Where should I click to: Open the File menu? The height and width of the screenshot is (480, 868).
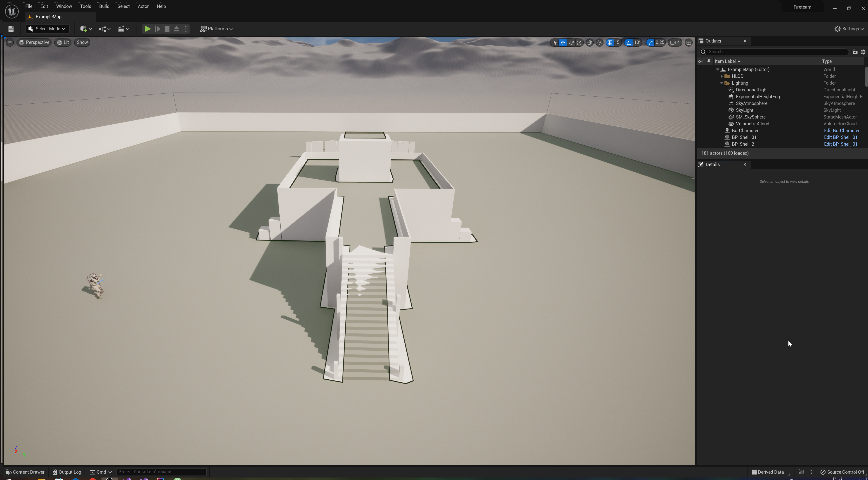coord(29,6)
